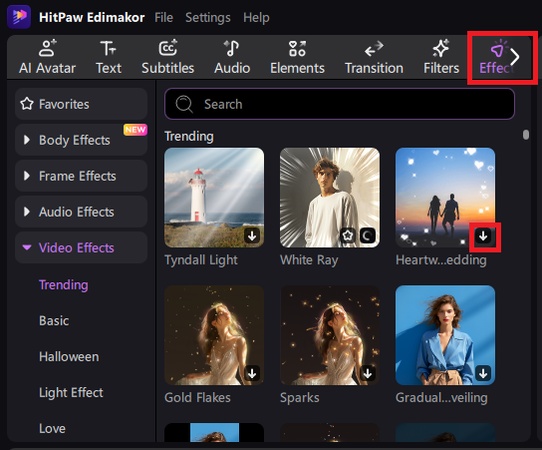Click the Gold Flakes label

point(197,397)
